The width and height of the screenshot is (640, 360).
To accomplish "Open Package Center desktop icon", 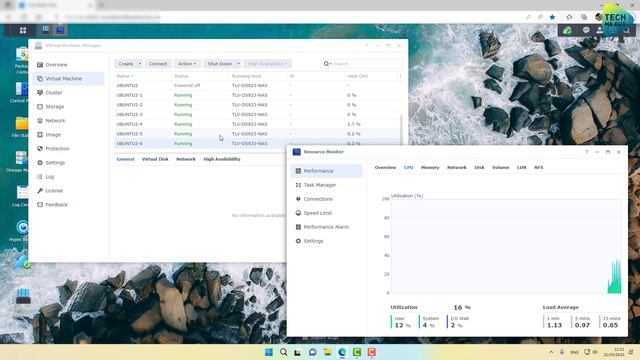I will (x=22, y=60).
